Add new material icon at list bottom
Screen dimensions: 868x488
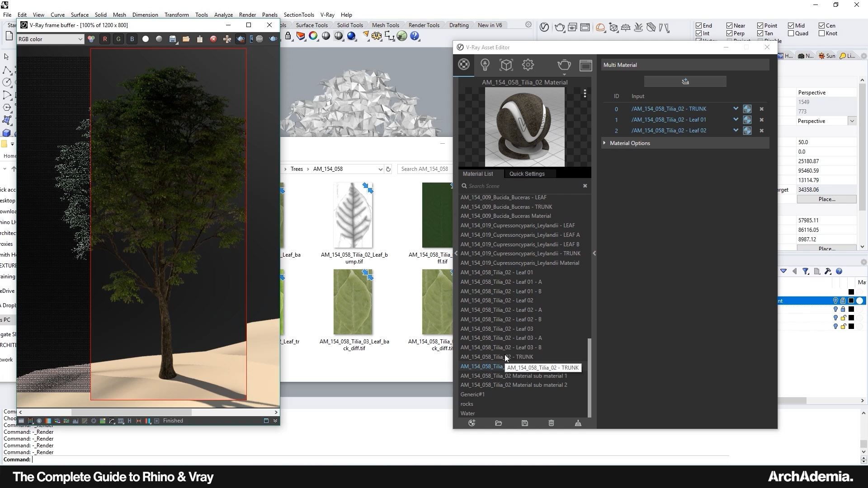pos(472,423)
